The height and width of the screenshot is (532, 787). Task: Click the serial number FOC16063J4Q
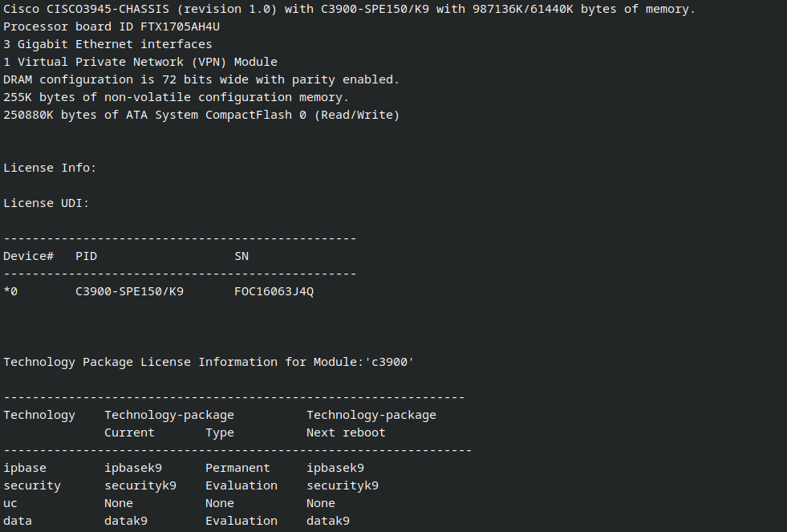pyautogui.click(x=274, y=291)
